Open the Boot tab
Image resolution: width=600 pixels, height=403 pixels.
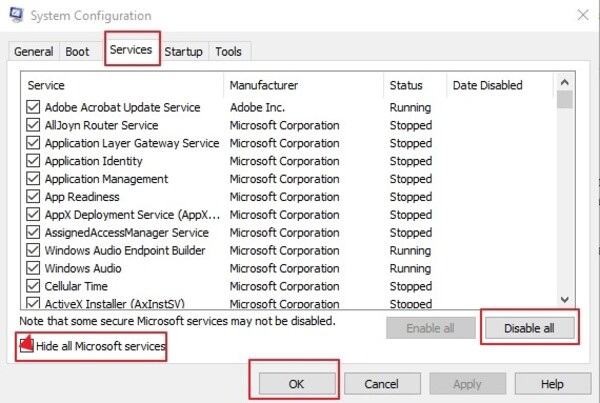click(x=77, y=52)
